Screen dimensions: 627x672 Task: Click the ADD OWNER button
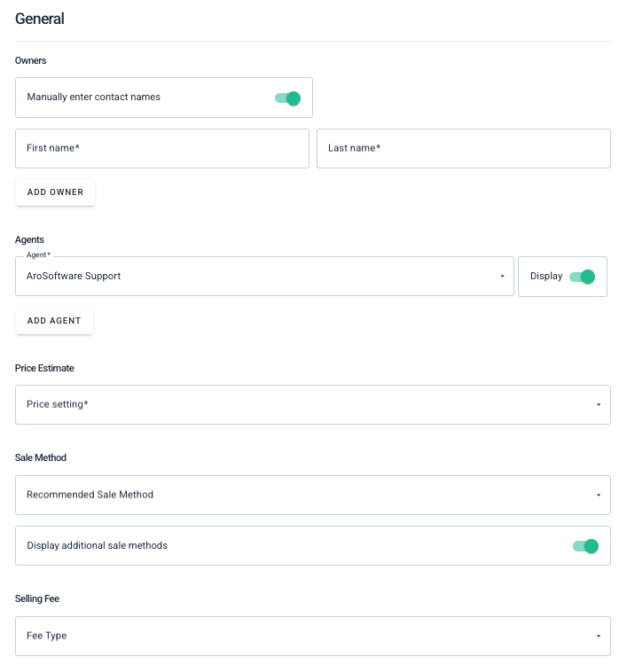(55, 192)
